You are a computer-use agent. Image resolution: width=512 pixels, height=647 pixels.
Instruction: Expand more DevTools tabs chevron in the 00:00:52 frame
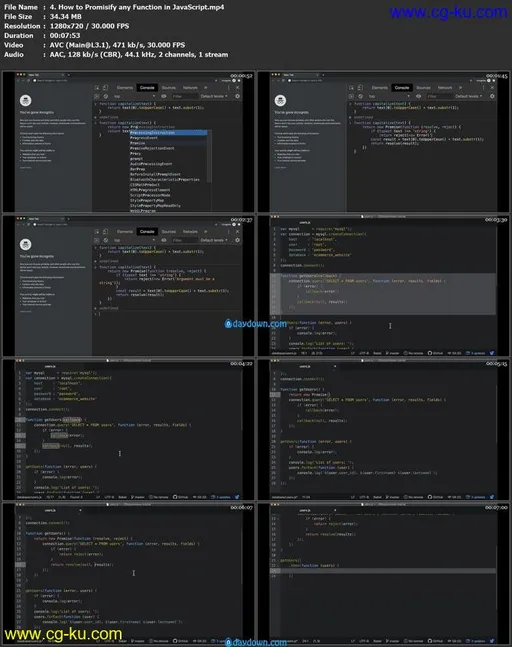click(x=205, y=87)
